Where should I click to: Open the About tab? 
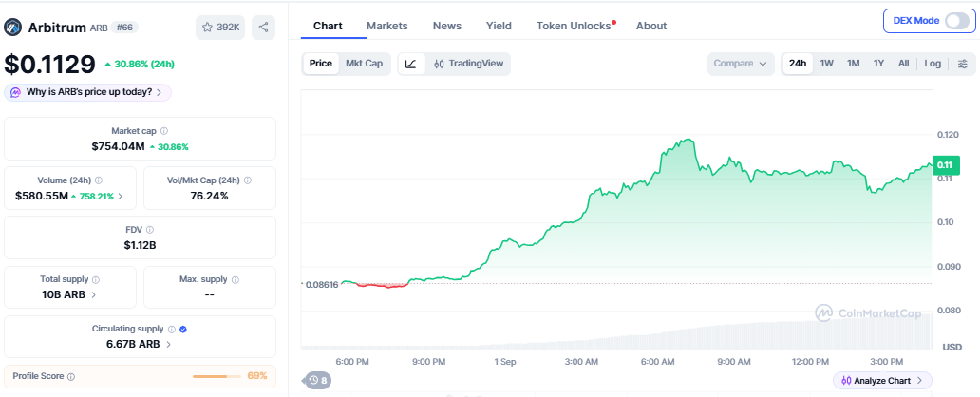point(651,27)
